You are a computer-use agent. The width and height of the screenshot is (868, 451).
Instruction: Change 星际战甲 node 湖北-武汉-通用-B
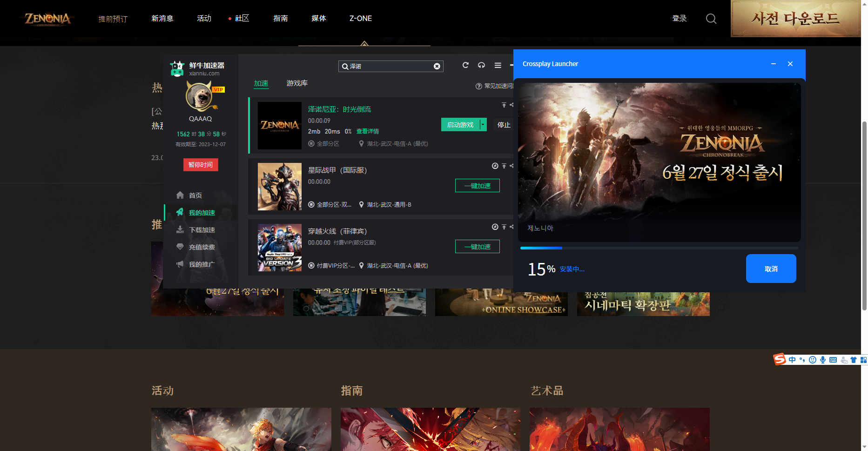click(x=385, y=205)
